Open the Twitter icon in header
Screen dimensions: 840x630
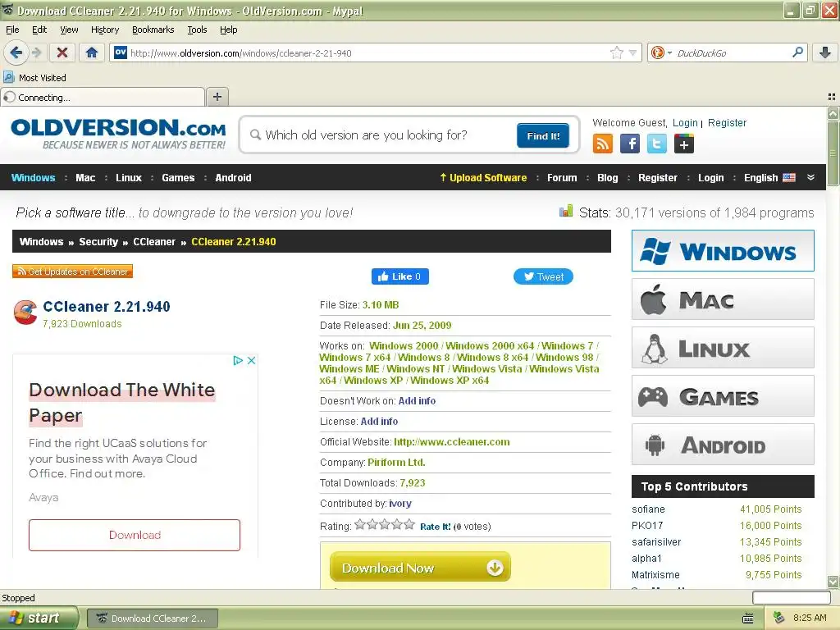(x=657, y=144)
